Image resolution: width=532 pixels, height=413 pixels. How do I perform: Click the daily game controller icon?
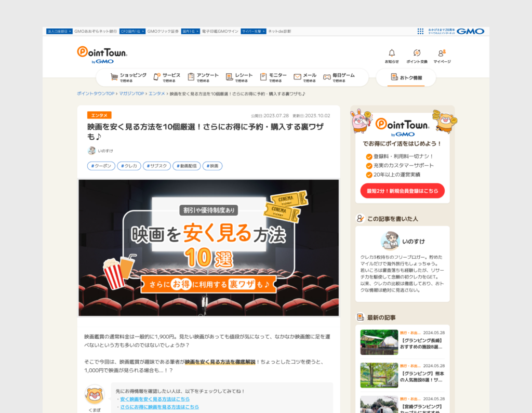[x=327, y=77]
